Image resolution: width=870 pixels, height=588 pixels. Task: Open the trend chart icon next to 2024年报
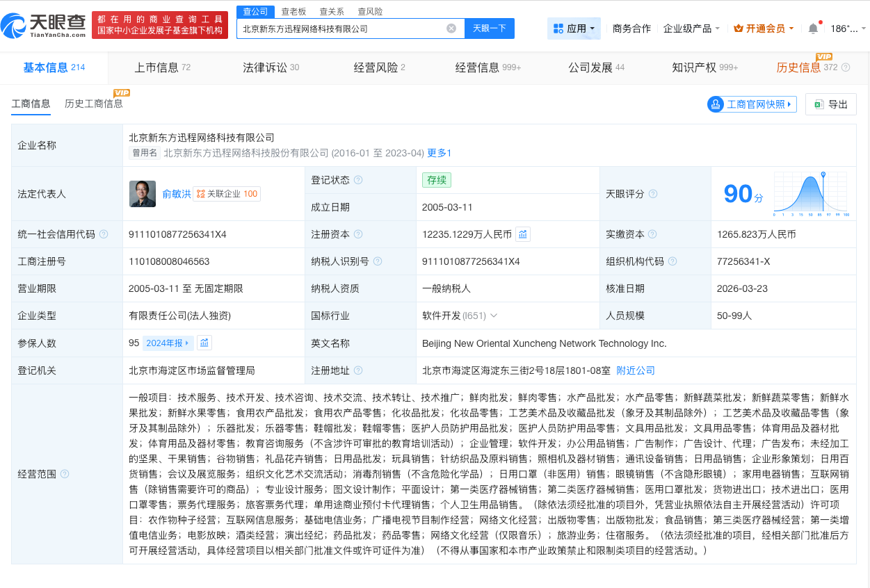204,343
